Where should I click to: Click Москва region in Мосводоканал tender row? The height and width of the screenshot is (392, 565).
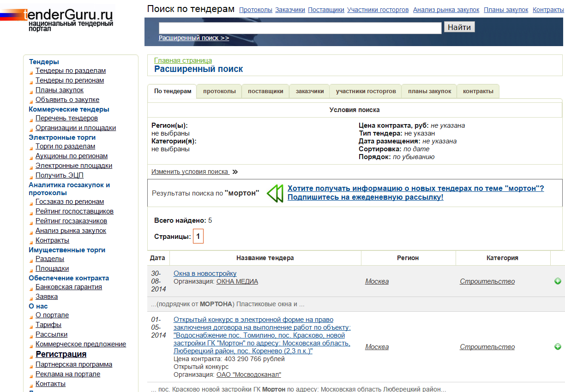(377, 347)
